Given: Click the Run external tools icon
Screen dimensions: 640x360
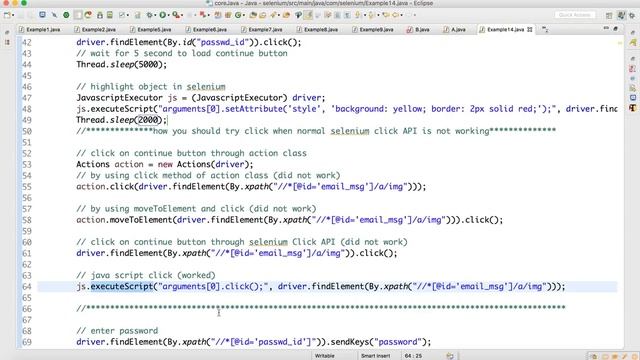Looking at the screenshot, I should click(x=176, y=15).
